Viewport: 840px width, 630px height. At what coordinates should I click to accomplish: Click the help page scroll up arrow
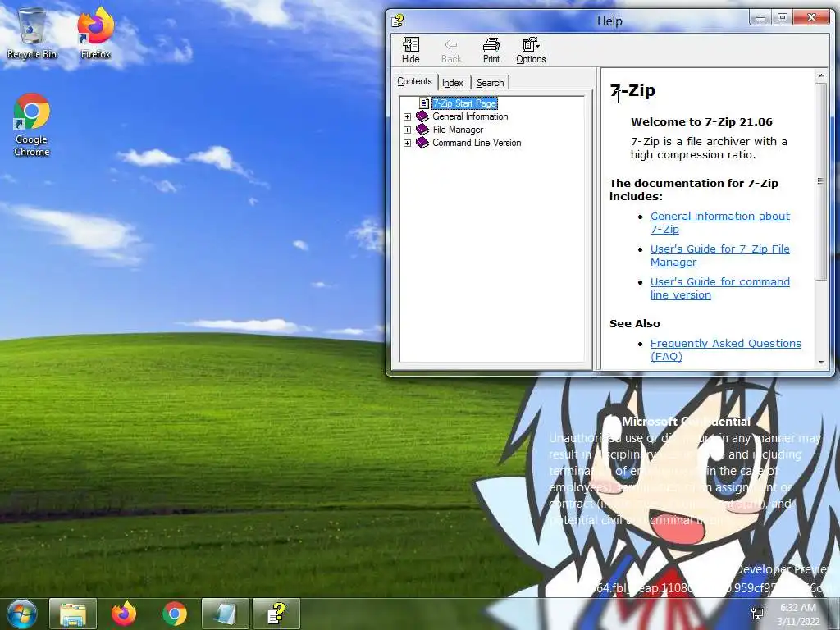[820, 75]
